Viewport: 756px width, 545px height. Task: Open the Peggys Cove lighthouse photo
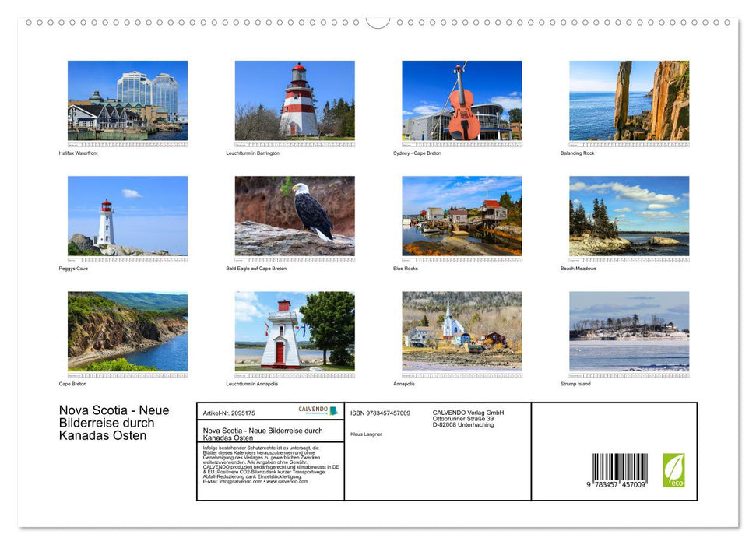(x=127, y=216)
